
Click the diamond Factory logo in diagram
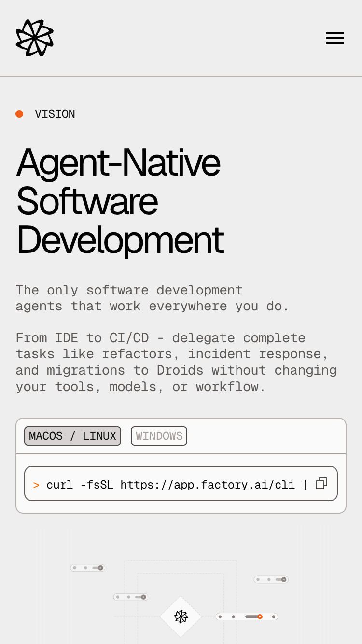(x=181, y=616)
